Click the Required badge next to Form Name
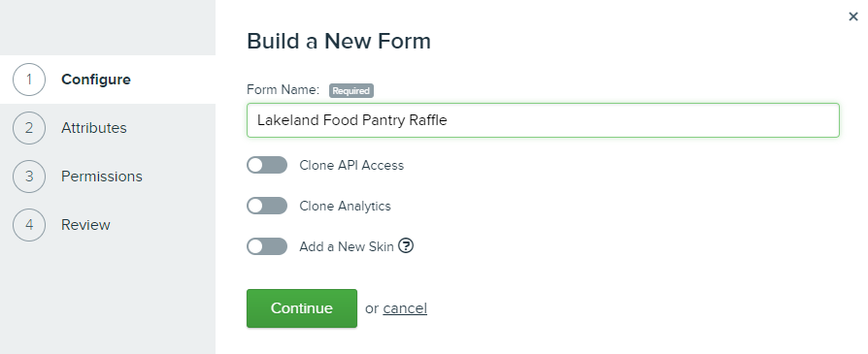The height and width of the screenshot is (354, 868). click(351, 91)
